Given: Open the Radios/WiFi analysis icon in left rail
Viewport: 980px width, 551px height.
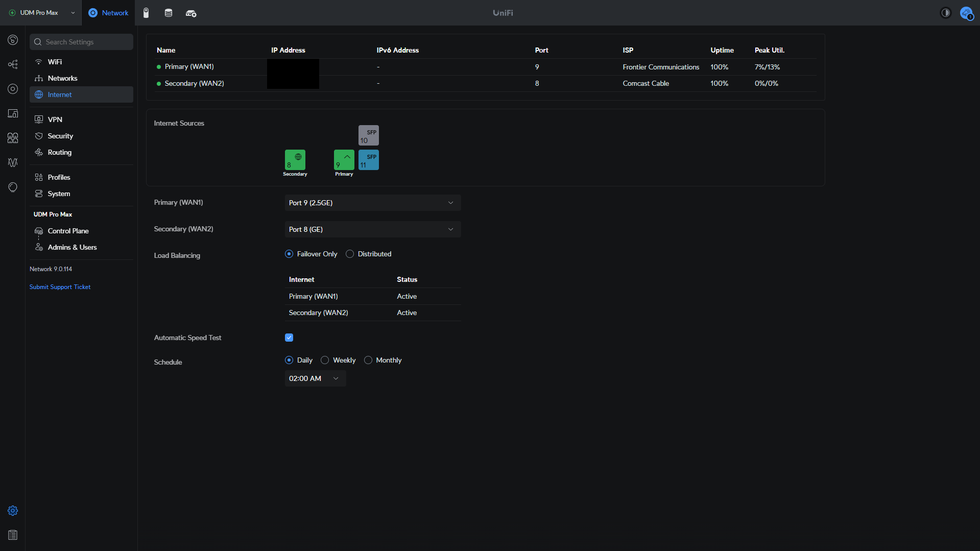Looking at the screenshot, I should coord(13,162).
